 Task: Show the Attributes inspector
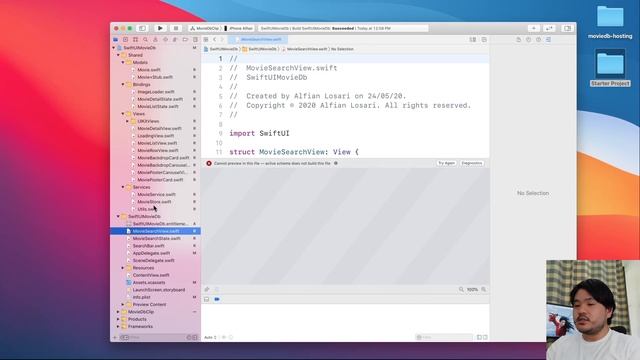tap(549, 40)
